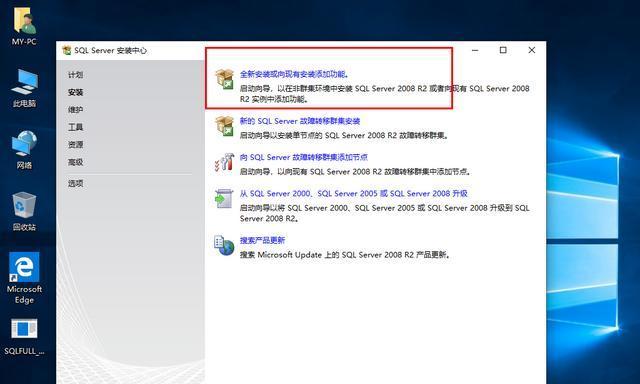Open 向 SQL Server 故障转移群集添加节点 link

(304, 157)
